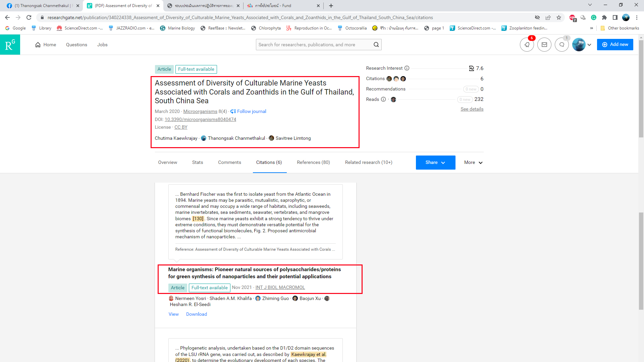Viewport: 644px width, 362px height.
Task: Open the messages envelope icon
Action: pyautogui.click(x=544, y=45)
